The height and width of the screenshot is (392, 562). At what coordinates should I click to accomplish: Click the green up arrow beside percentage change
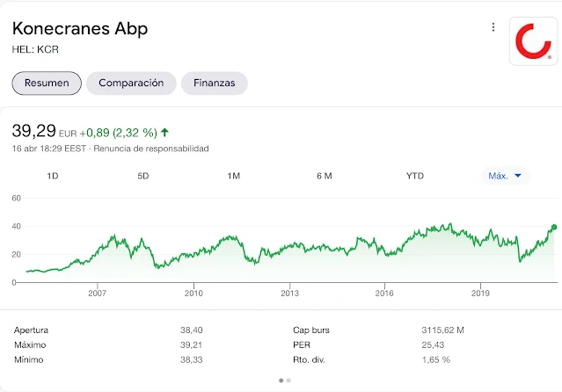pos(164,133)
